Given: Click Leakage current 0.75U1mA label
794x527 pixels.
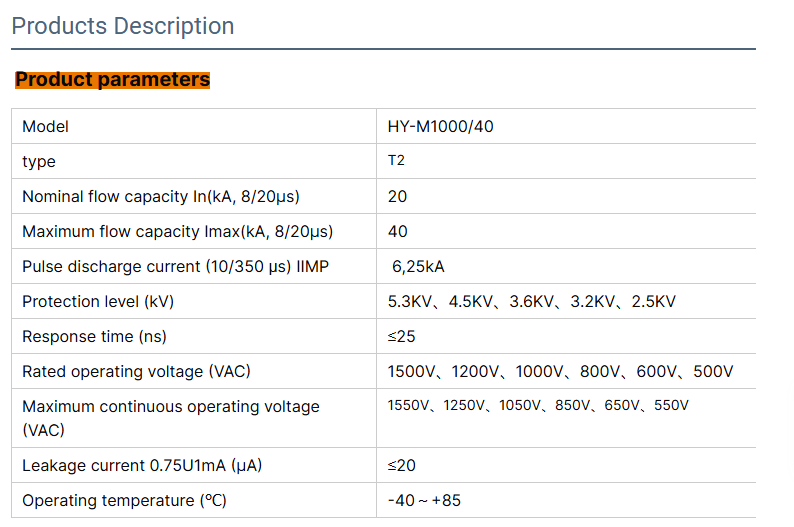Looking at the screenshot, I should coord(142,465).
